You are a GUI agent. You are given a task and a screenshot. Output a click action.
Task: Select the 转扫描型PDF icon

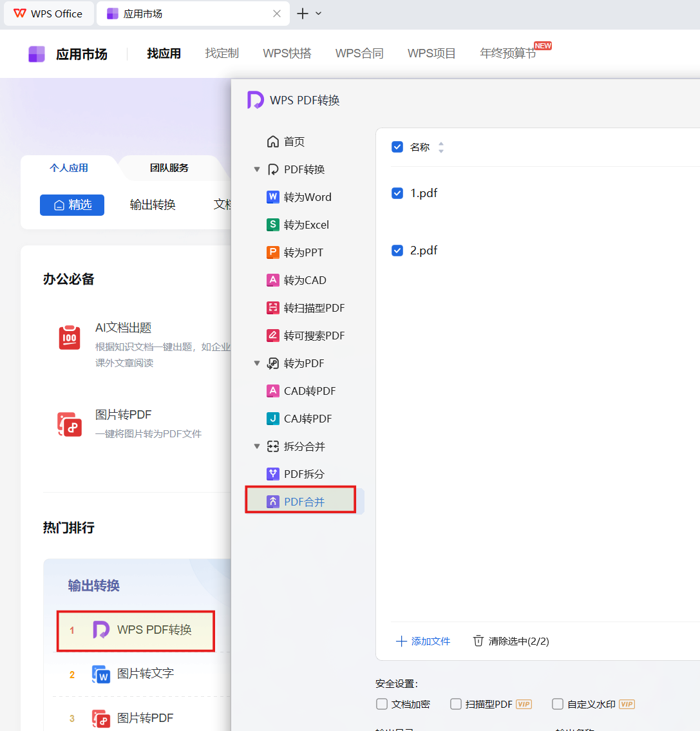273,308
